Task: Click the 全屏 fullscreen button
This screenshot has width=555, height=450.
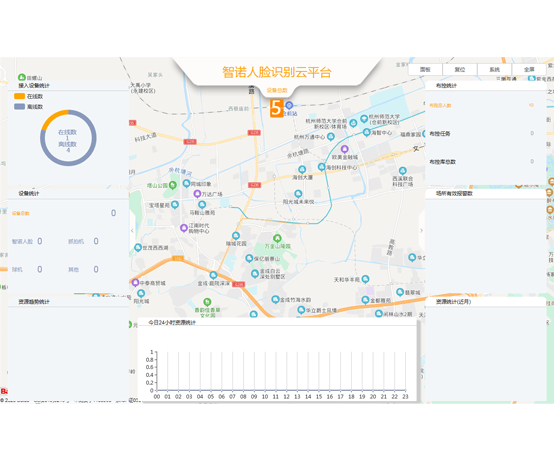Action: coord(529,69)
